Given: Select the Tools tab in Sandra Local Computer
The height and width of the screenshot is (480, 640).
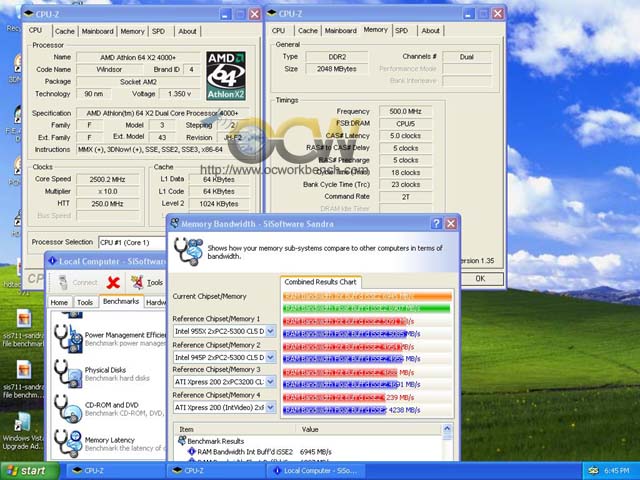Looking at the screenshot, I should (x=85, y=302).
